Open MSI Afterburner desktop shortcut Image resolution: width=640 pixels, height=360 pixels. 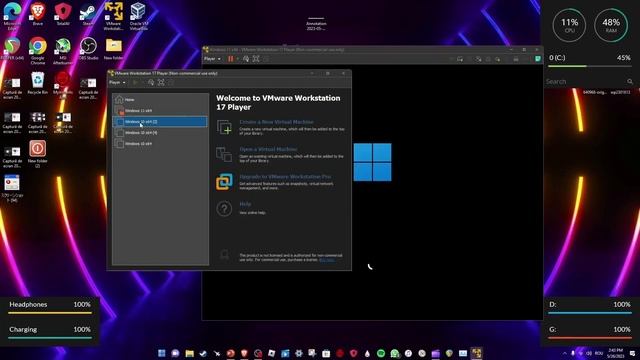click(x=63, y=51)
